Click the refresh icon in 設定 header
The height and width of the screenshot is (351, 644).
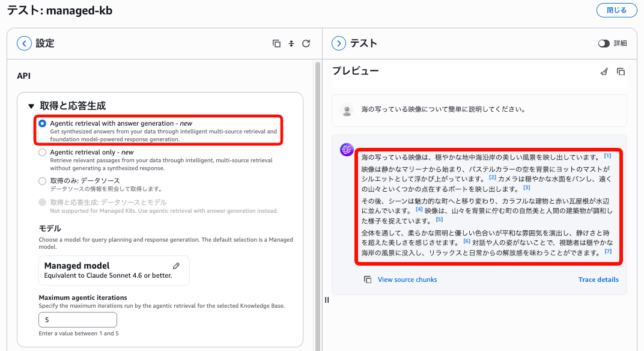click(306, 43)
